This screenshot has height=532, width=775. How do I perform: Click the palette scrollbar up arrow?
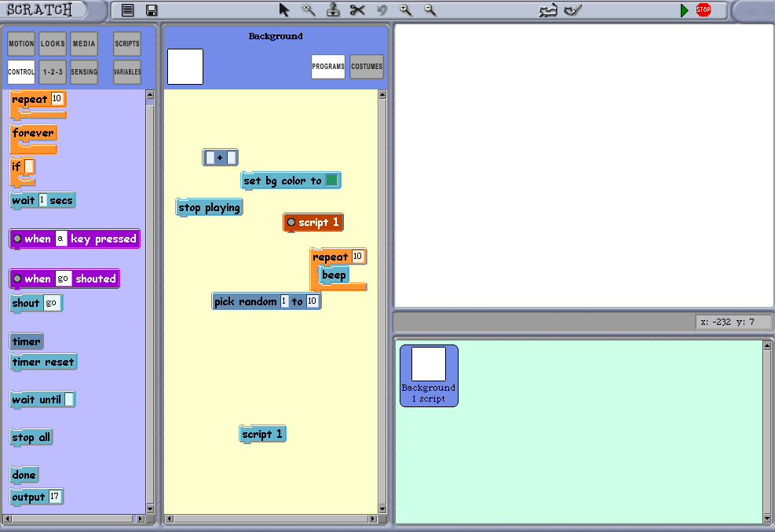click(x=150, y=94)
